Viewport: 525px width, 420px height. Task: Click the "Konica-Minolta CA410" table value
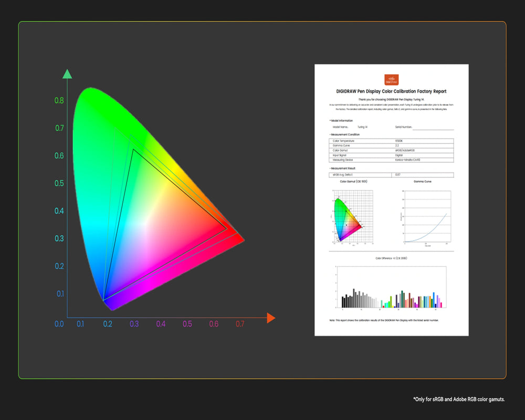point(407,160)
